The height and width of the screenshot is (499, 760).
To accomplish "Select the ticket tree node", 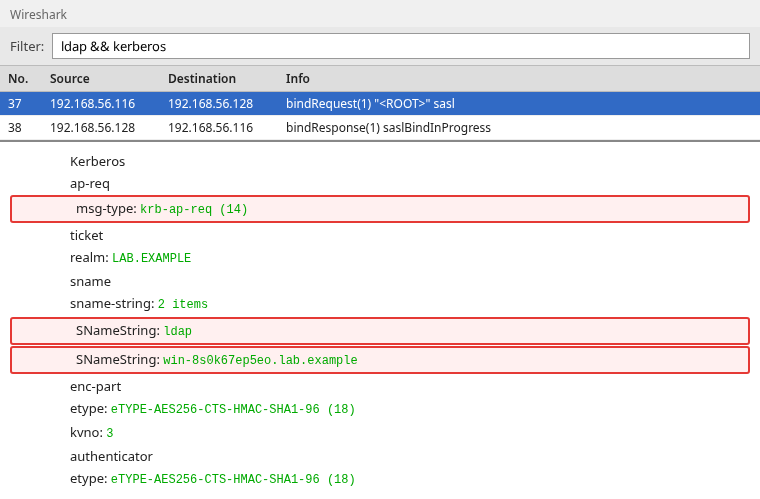I will (x=86, y=235).
